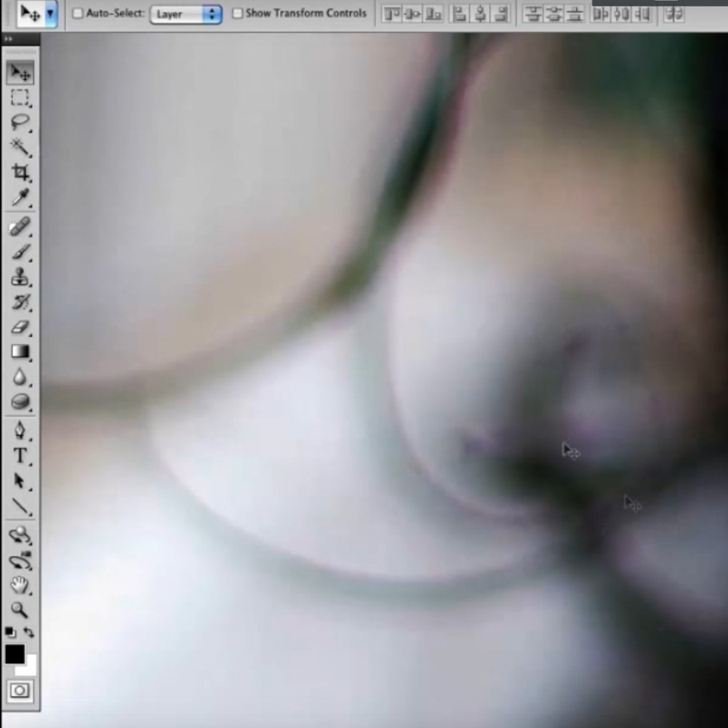Select the Crop tool
The width and height of the screenshot is (728, 728).
point(20,172)
